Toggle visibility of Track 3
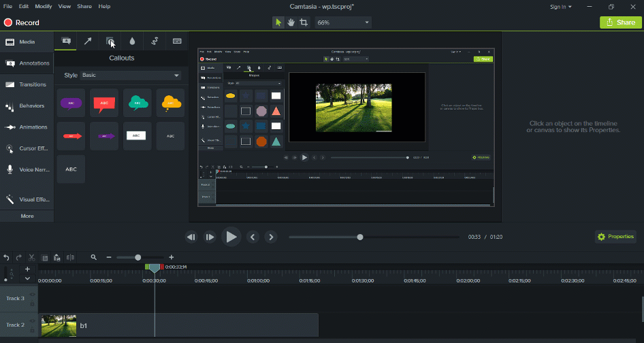The height and width of the screenshot is (343, 644). pyautogui.click(x=32, y=295)
